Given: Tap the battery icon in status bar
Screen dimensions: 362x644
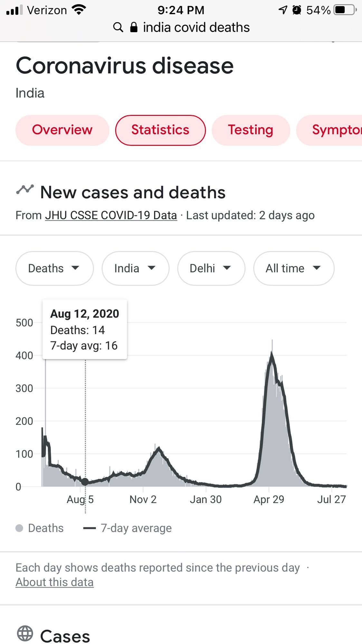Looking at the screenshot, I should coord(345,10).
